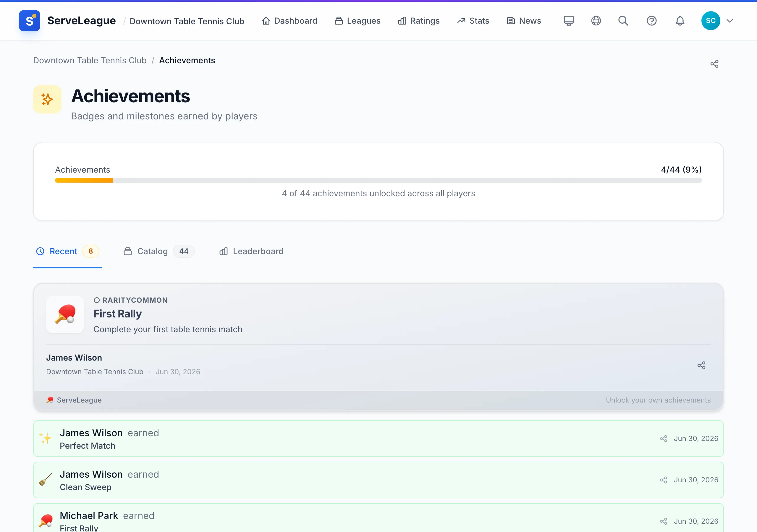Screen dimensions: 757x532
Task: Click Unlock your own achievements link
Action: (x=658, y=400)
